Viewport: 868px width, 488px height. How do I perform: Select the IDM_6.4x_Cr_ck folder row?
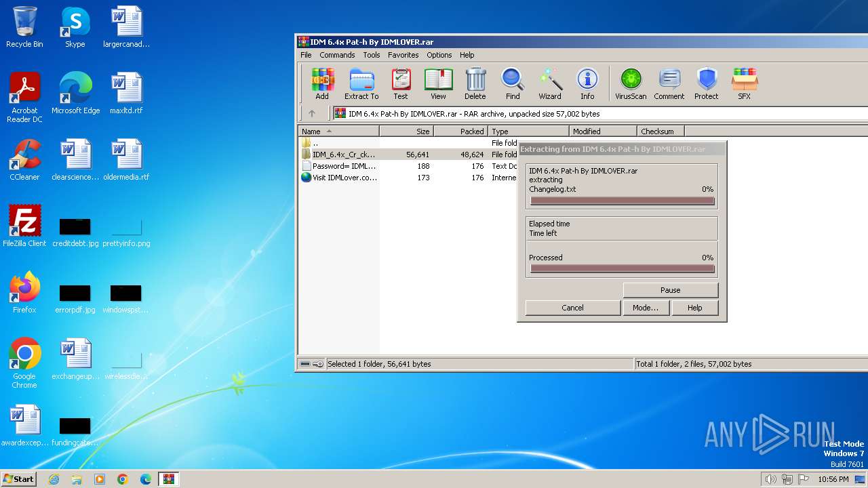click(407, 155)
